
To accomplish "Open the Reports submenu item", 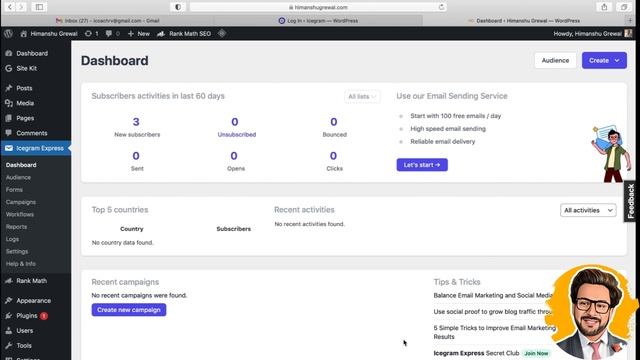I will (16, 227).
